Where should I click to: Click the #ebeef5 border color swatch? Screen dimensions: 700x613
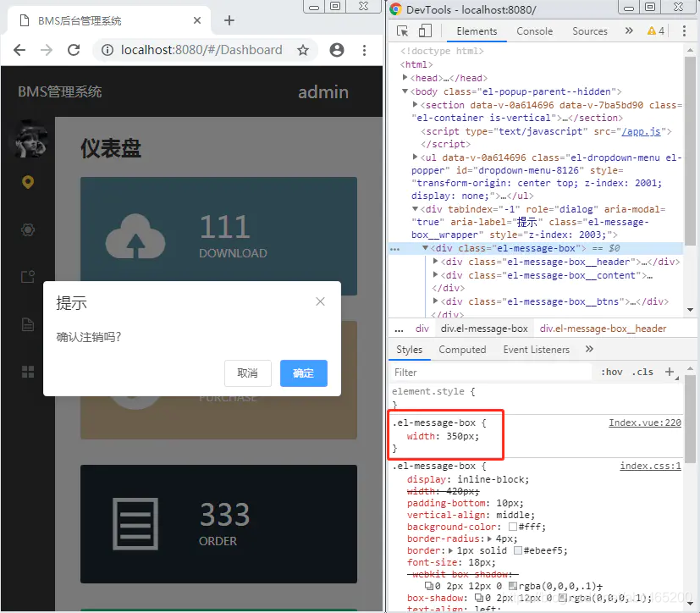point(518,550)
